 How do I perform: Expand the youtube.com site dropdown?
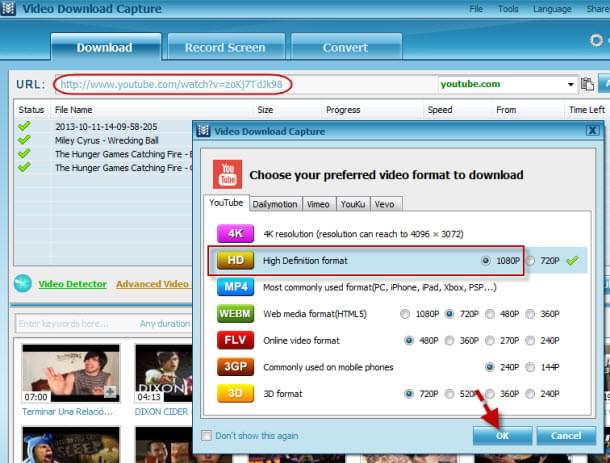coord(571,84)
